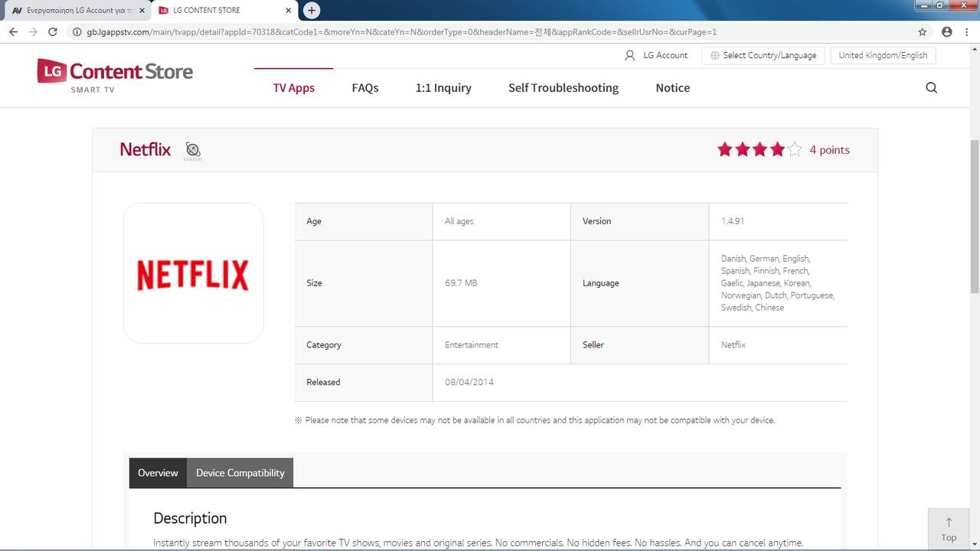Switch to the Ενεργοποίηση LG Account tab
This screenshot has width=980, height=551.
pos(77,10)
